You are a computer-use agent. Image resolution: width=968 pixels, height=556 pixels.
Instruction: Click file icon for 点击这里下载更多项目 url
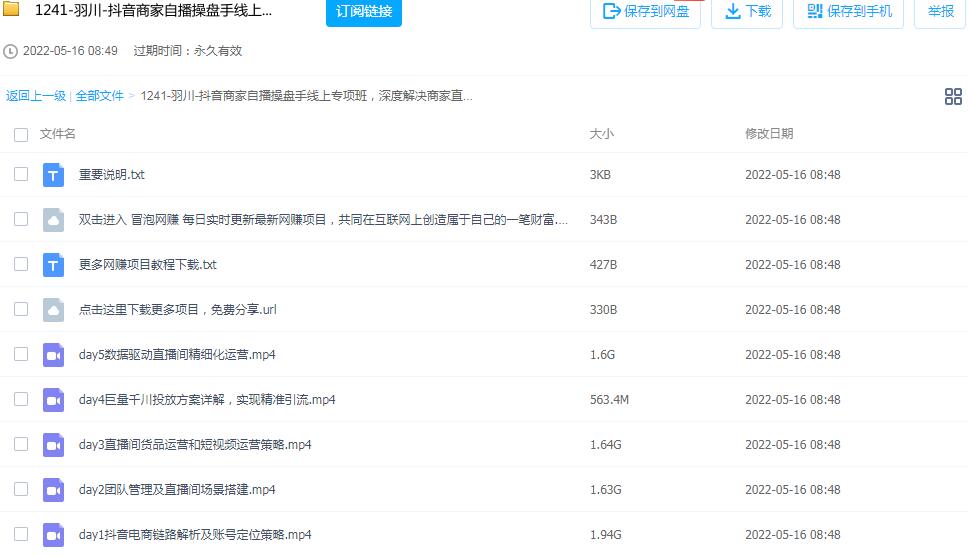tap(53, 310)
